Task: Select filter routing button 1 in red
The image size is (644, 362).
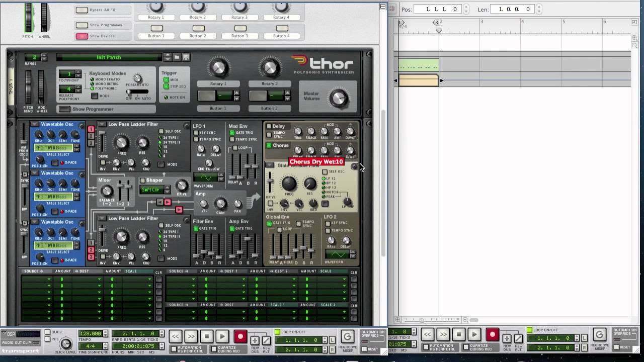Action: pyautogui.click(x=91, y=130)
